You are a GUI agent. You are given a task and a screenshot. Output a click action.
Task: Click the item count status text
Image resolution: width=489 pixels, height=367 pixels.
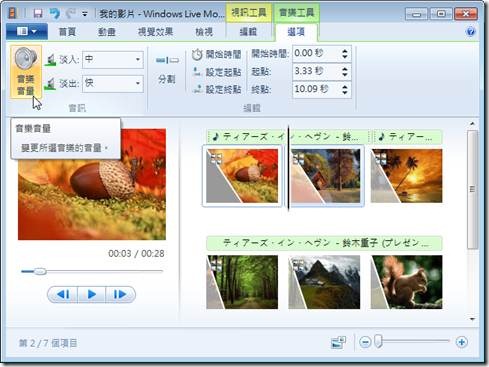click(x=48, y=343)
